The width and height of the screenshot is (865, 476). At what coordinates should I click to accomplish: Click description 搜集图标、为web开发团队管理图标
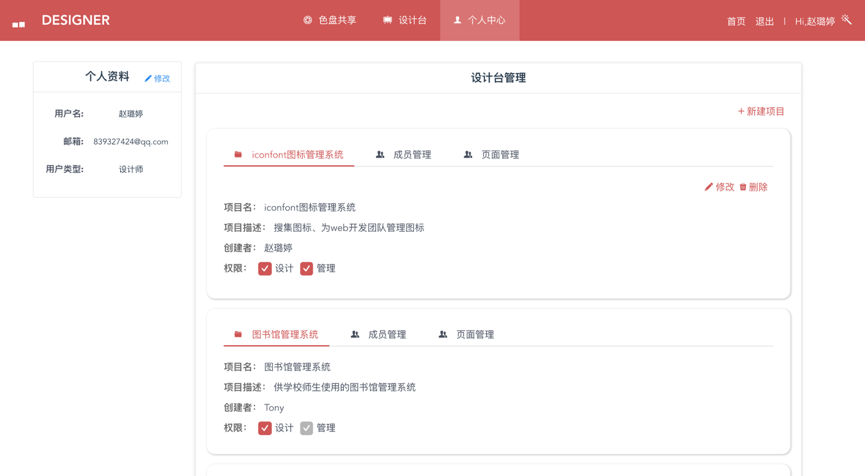click(349, 228)
